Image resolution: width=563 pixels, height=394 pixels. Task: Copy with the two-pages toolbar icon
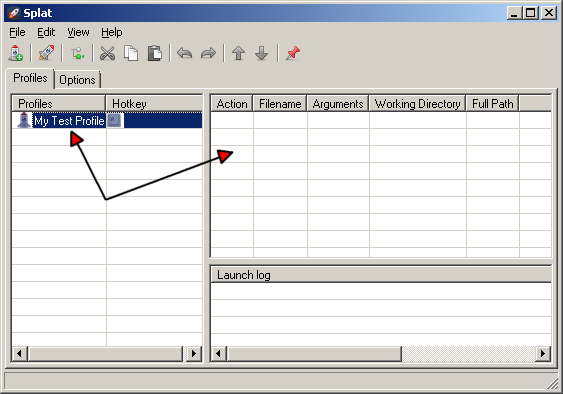coord(131,53)
